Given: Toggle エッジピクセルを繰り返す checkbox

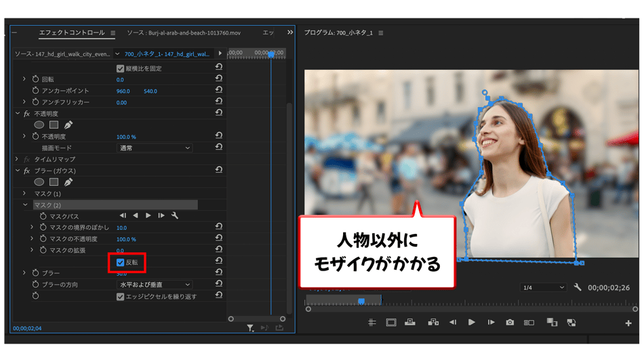Looking at the screenshot, I should coord(121,296).
